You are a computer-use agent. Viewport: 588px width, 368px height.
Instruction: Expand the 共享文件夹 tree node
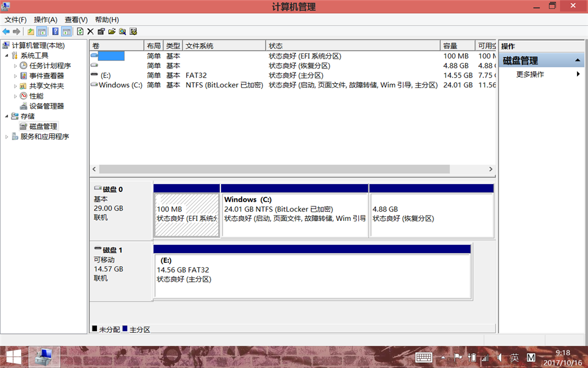click(16, 86)
